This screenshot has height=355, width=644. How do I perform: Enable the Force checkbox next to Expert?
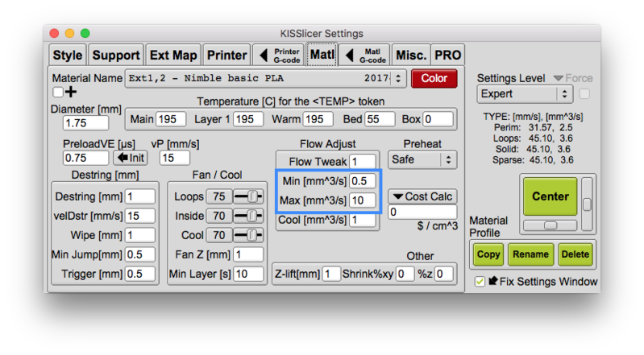[x=584, y=94]
